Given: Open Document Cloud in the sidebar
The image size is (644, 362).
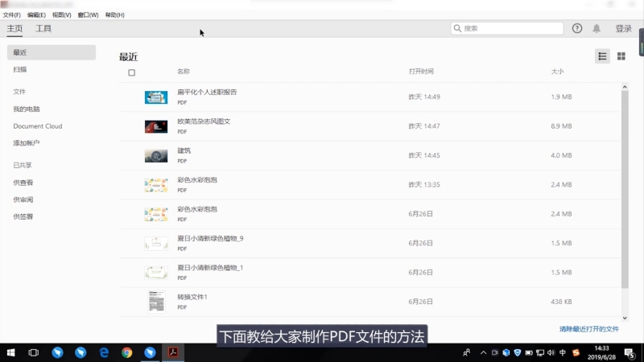Looking at the screenshot, I should coord(38,126).
